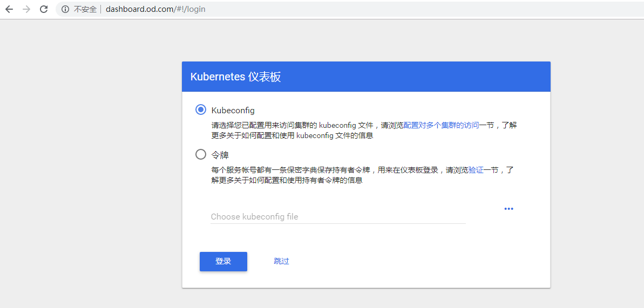Click the kubeconfig description paragraph

click(x=363, y=131)
